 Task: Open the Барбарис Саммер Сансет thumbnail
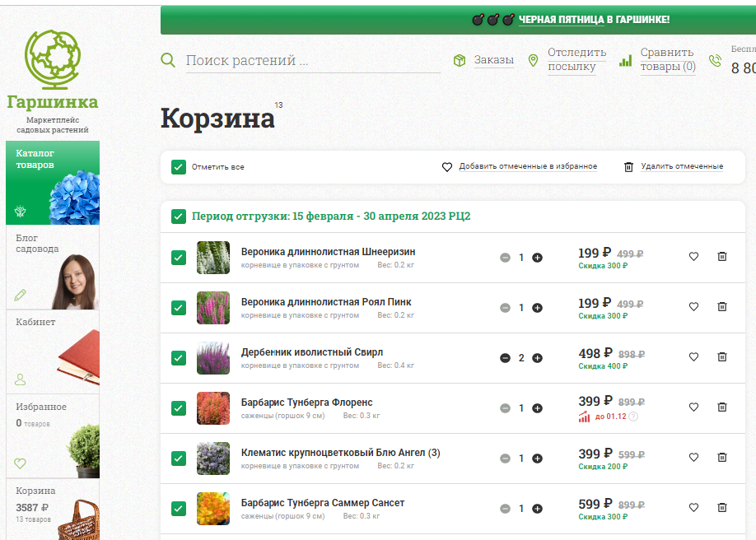pos(213,508)
